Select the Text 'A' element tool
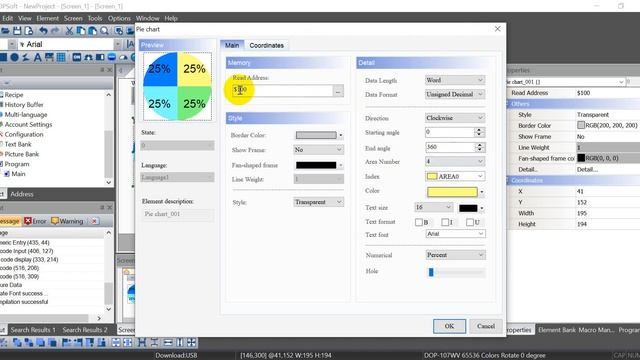The height and width of the screenshot is (360, 640). click(38, 57)
